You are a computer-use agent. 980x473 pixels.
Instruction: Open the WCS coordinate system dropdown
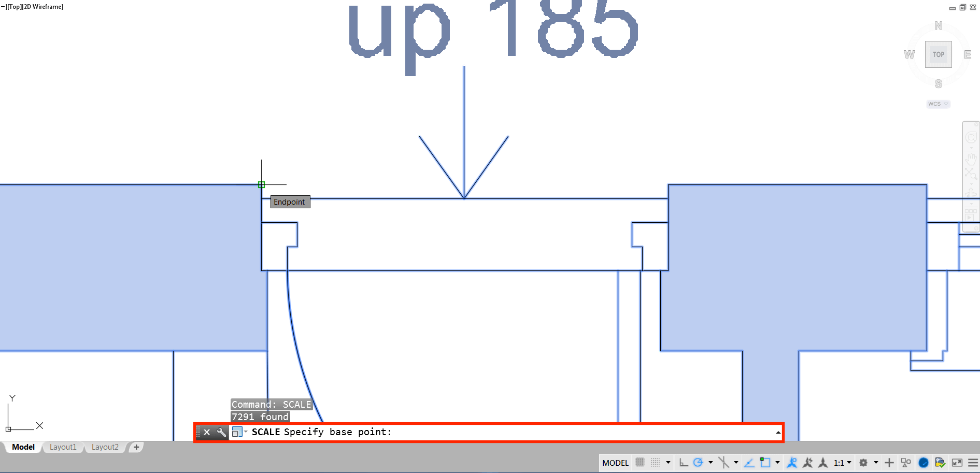tap(938, 104)
